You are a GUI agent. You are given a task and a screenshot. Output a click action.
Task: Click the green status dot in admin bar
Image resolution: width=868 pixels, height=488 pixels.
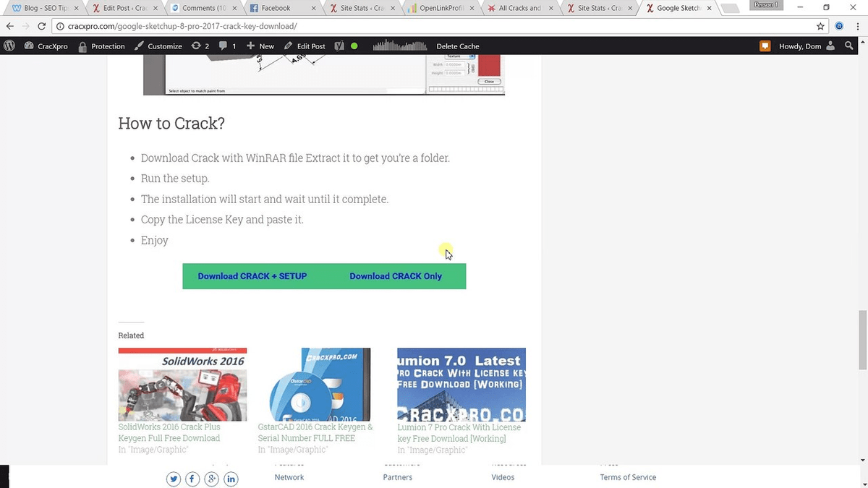(354, 46)
